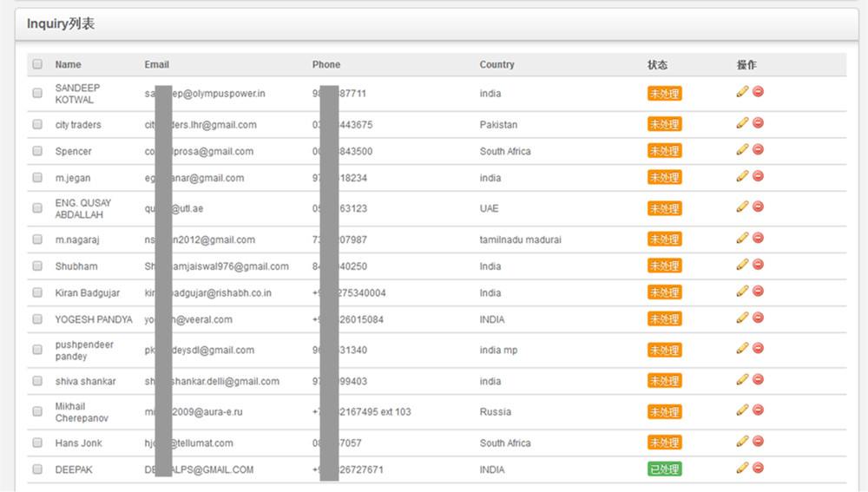Select the m.nagaraj row checkbox
868x492 pixels.
pyautogui.click(x=37, y=239)
